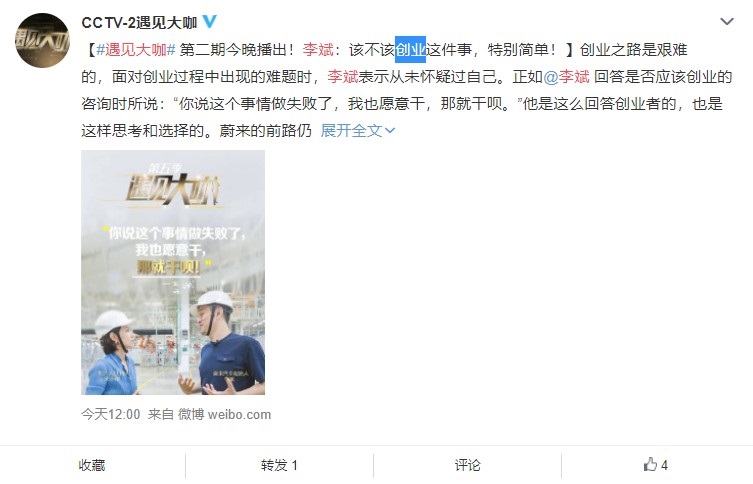Click the gold 遇见大咖 logo on the poster
753x484 pixels.
pyautogui.click(x=173, y=188)
